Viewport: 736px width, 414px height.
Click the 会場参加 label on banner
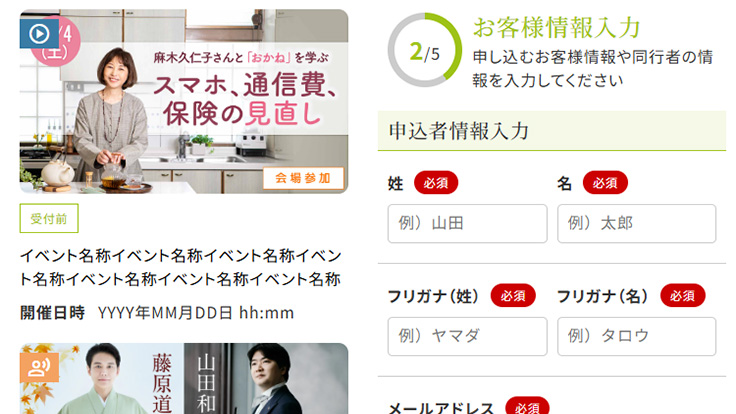click(303, 178)
